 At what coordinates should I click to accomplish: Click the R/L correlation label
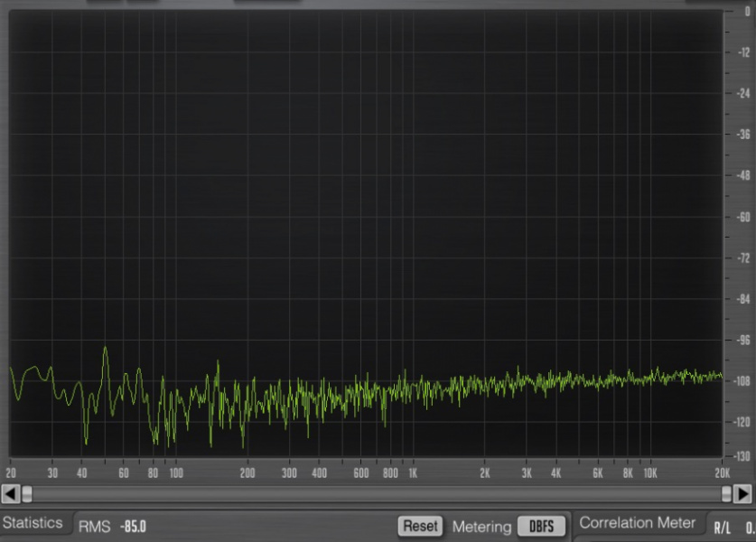pos(722,528)
